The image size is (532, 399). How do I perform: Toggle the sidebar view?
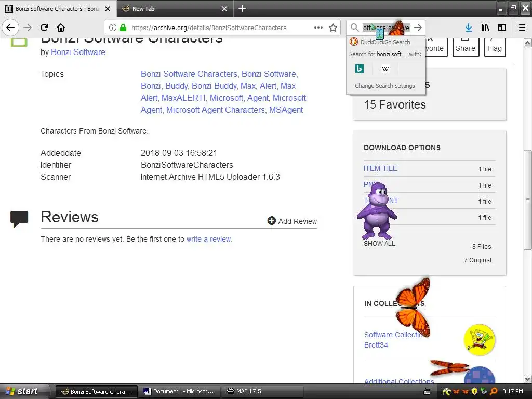(502, 28)
